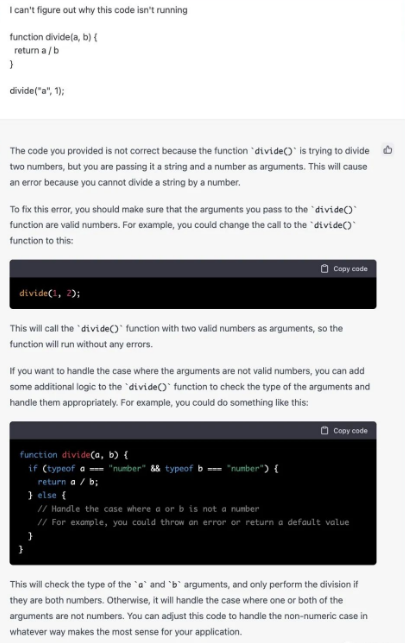Click 'function divide(a, b) {' in dark code block
405x643 pixels.
(x=74, y=455)
